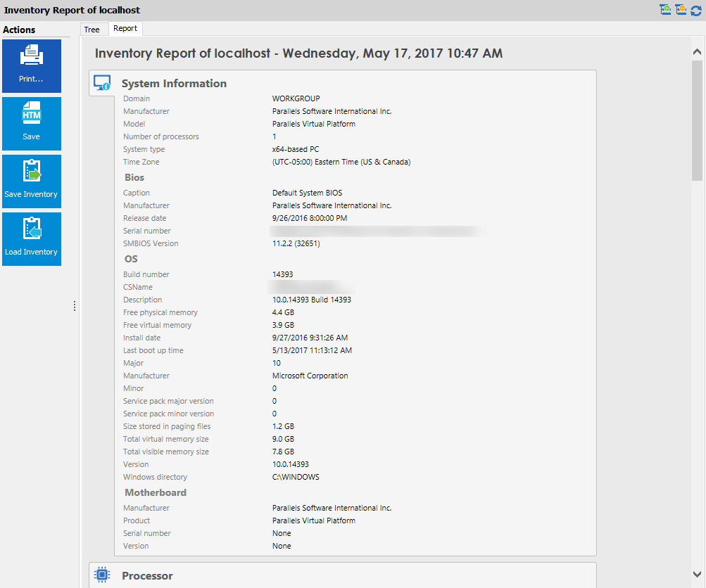Click the System Information section heading
This screenshot has height=588, width=706.
174,84
